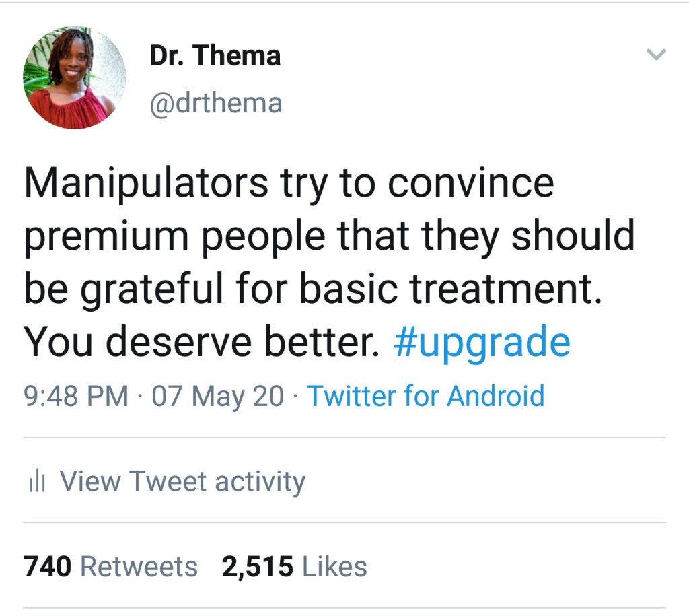Open Dr. Thema's profile picture
Screen dimensions: 689x616
pos(74,77)
